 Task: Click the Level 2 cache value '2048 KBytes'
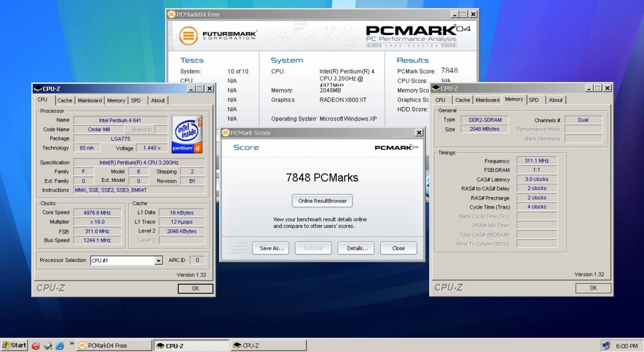(181, 231)
